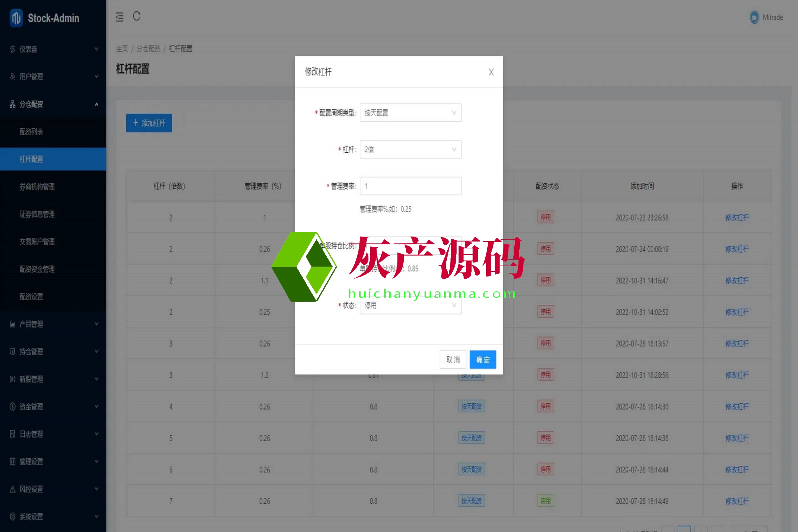Open the 杠杆 2倍 dropdown
798x532 pixels.
pos(411,149)
